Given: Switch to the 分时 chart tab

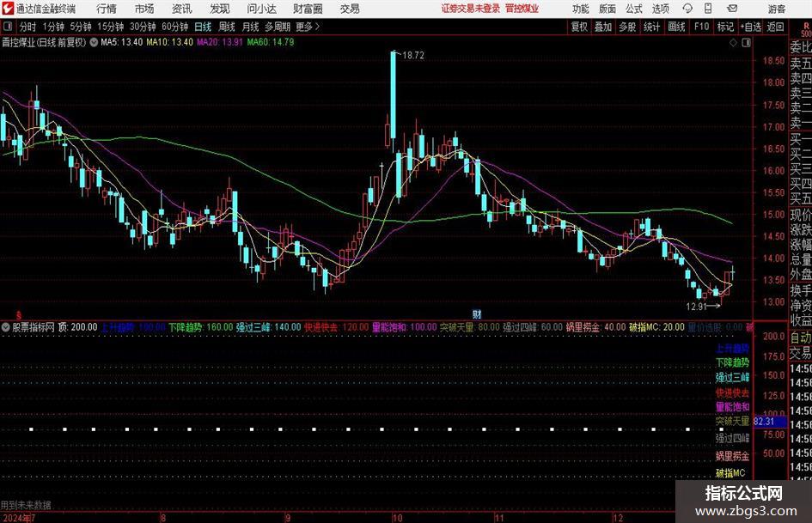Looking at the screenshot, I should point(27,27).
